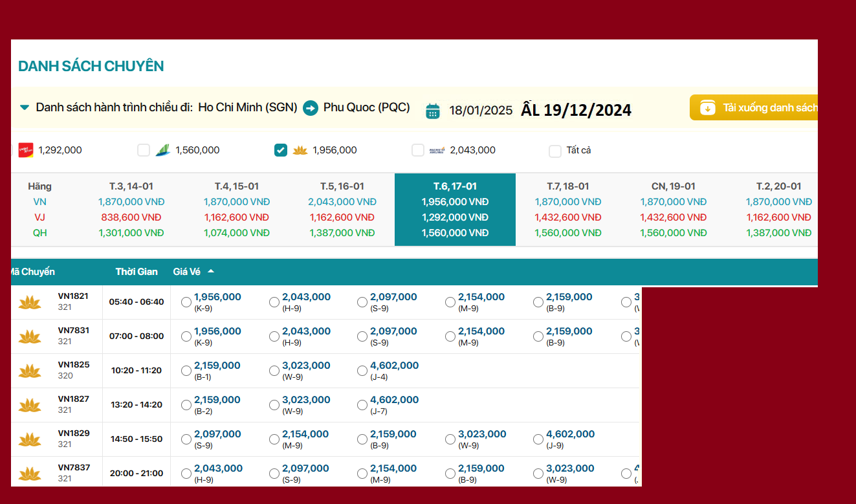Image resolution: width=856 pixels, height=504 pixels.
Task: Choose the 4,602,000 J-4 fare on VN1825
Action: click(362, 371)
